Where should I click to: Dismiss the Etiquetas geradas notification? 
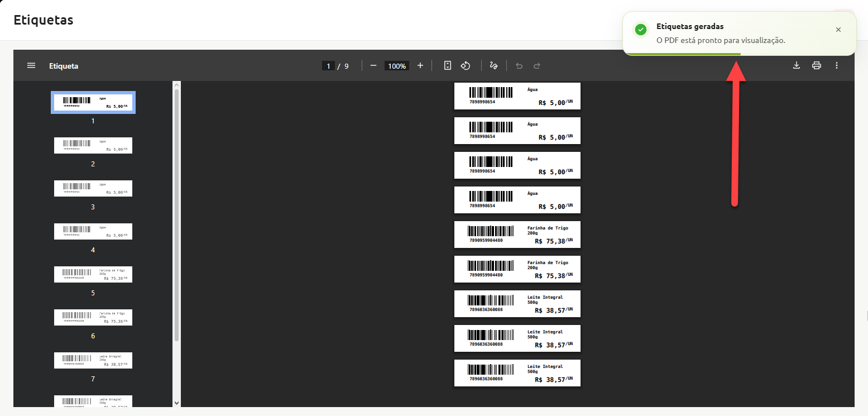coord(838,30)
